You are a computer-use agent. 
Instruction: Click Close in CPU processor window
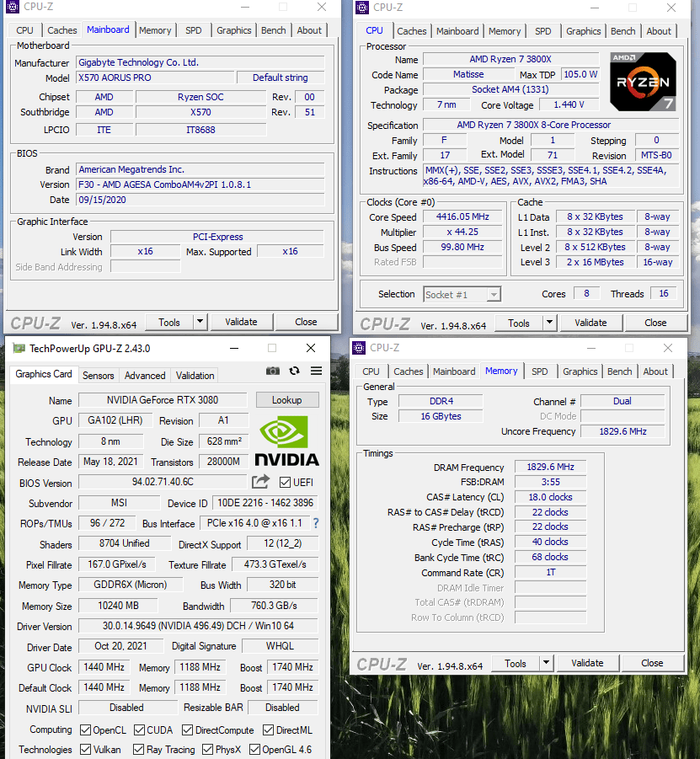tap(655, 323)
